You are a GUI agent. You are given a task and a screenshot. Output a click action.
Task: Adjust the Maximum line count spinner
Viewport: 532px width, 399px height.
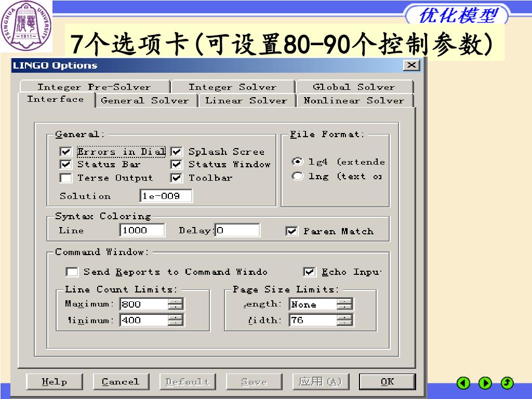(176, 304)
